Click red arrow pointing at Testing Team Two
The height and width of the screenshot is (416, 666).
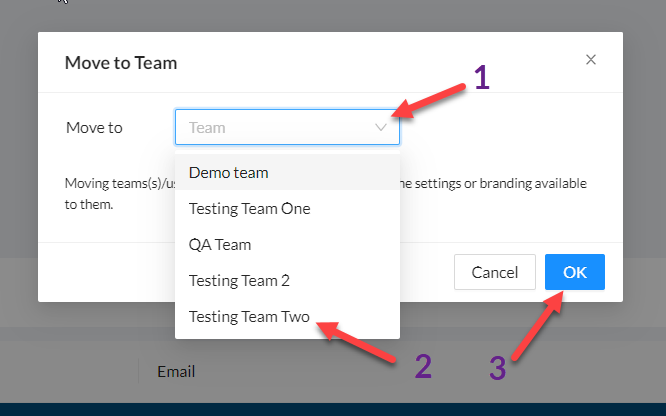click(x=356, y=342)
